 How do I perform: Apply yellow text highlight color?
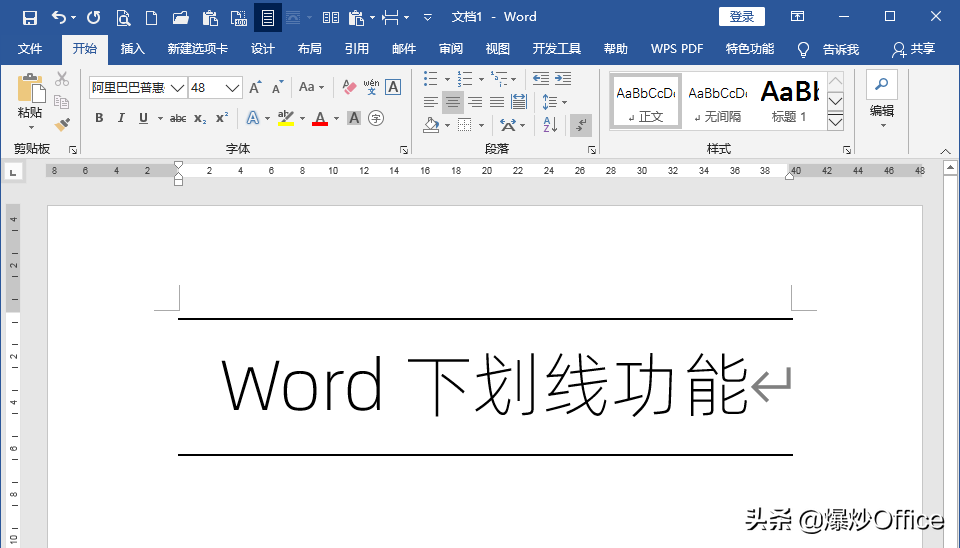tap(286, 118)
